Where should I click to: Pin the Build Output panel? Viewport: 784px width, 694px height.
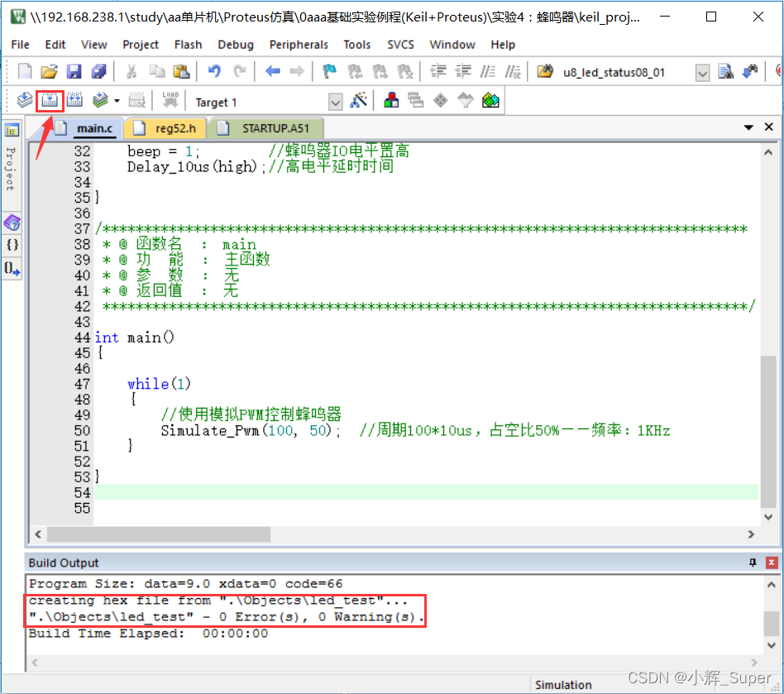tap(753, 562)
